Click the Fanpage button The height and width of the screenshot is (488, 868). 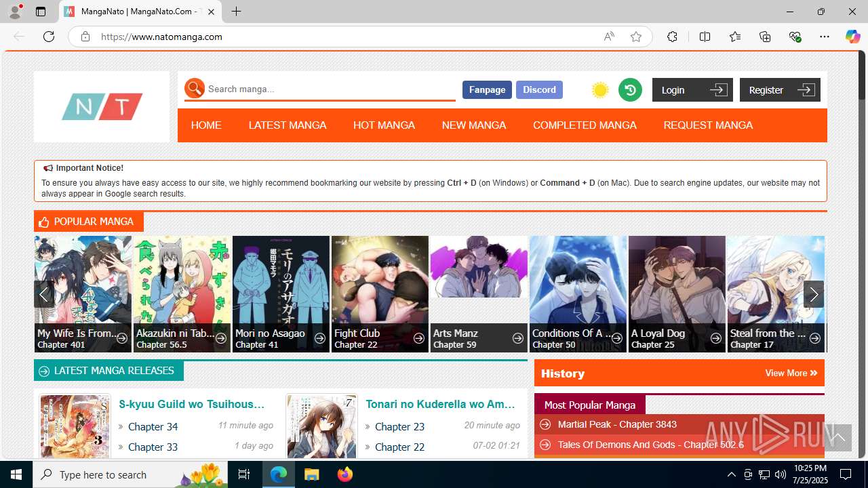click(487, 89)
